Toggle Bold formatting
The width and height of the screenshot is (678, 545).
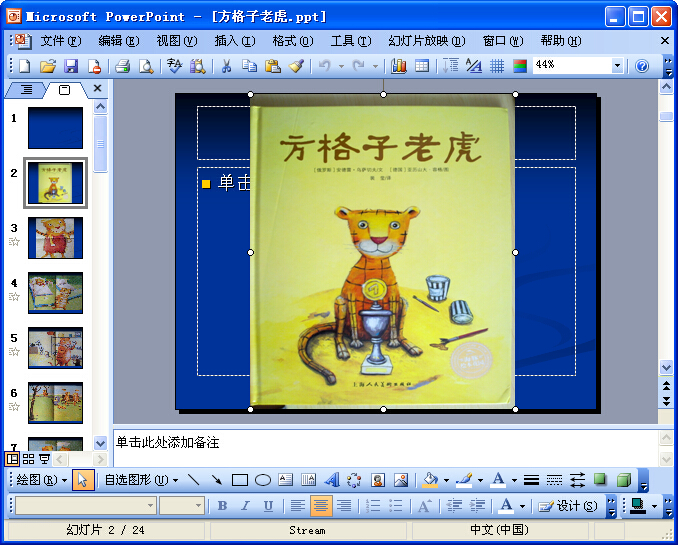pos(222,506)
